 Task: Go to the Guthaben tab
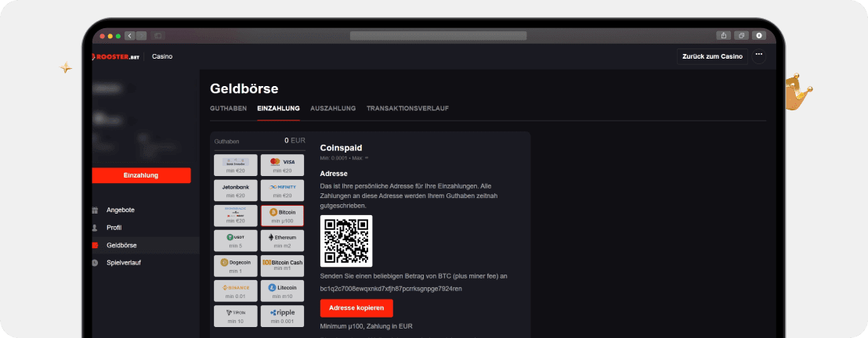[x=229, y=108]
